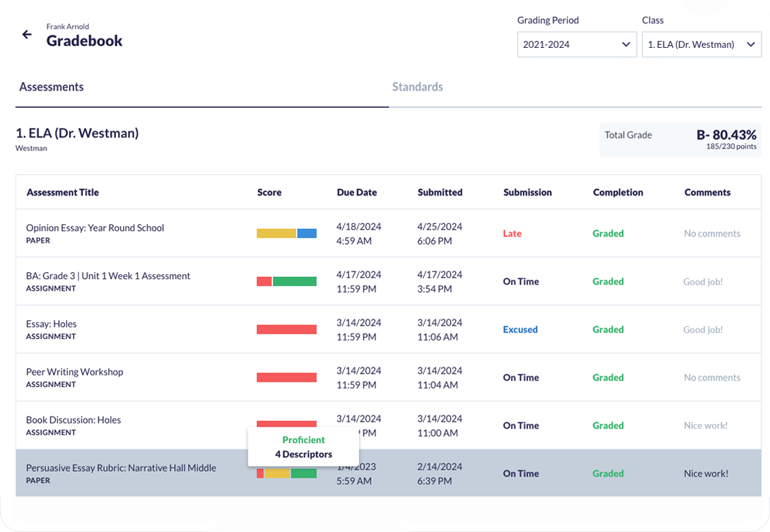
Task: Click the back arrow next to Gradebook
Action: 27,34
